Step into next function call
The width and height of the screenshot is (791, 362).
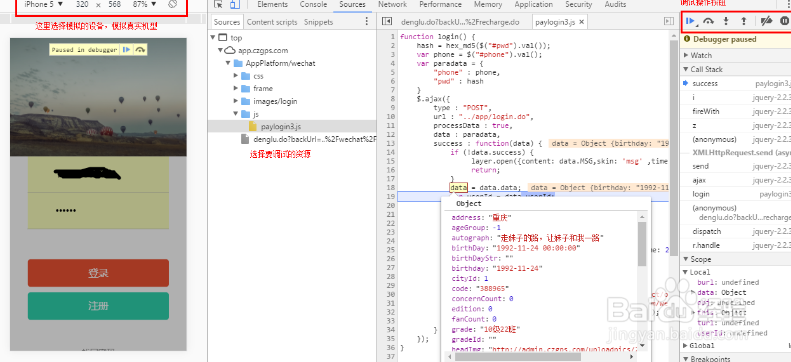pyautogui.click(x=726, y=21)
